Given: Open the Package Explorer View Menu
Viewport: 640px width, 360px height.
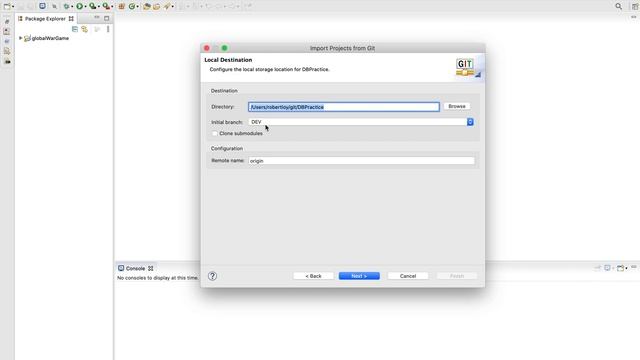Looking at the screenshot, I should [108, 29].
